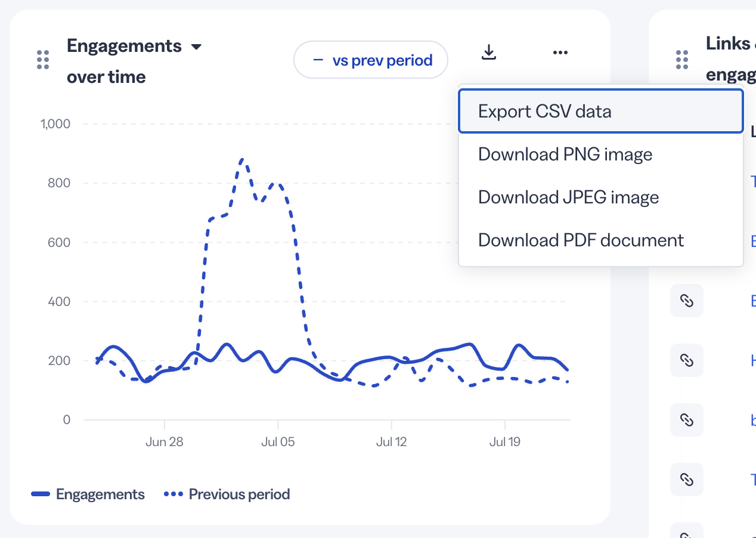Select Download PDF document
The width and height of the screenshot is (756, 538).
pos(601,240)
